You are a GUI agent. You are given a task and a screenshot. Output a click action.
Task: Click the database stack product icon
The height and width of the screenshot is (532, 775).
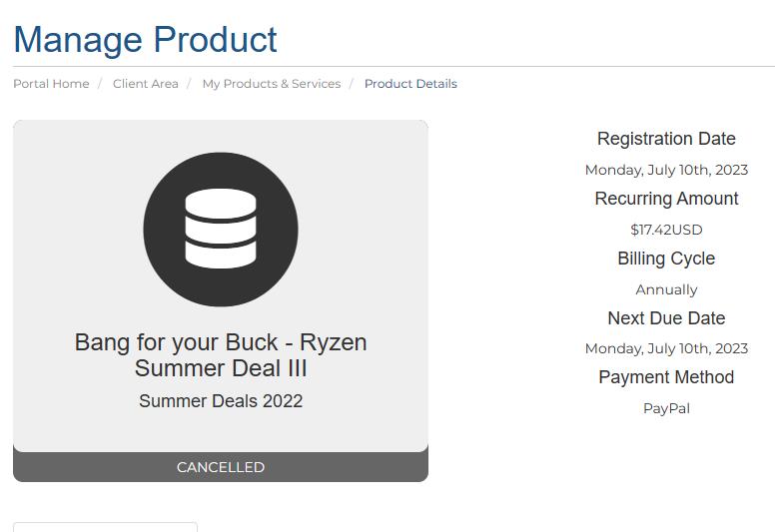221,228
